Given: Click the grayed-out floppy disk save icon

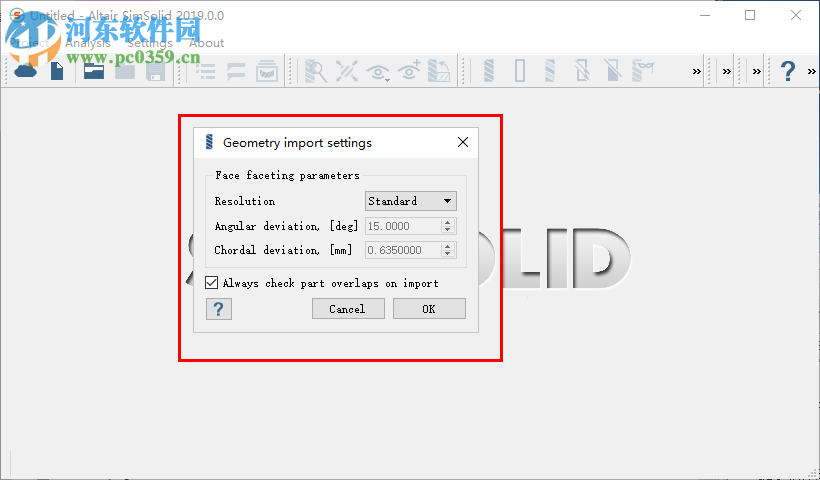Looking at the screenshot, I should click(155, 71).
